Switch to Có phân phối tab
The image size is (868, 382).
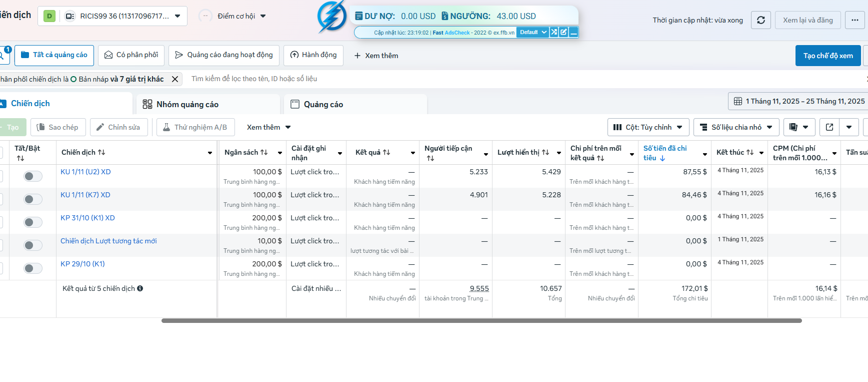[131, 55]
